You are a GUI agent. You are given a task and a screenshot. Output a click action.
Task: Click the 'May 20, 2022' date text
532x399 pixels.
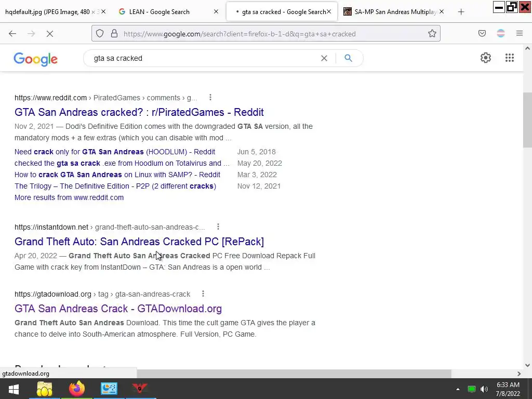pos(260,163)
